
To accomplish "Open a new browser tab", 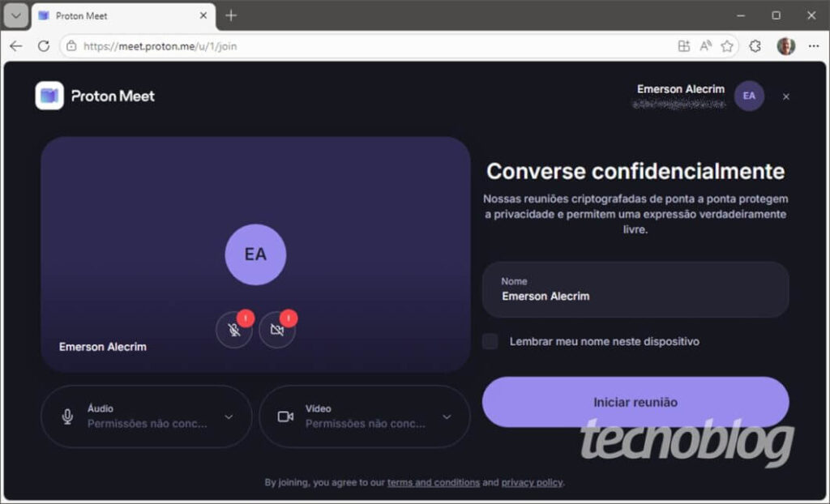I will point(232,15).
